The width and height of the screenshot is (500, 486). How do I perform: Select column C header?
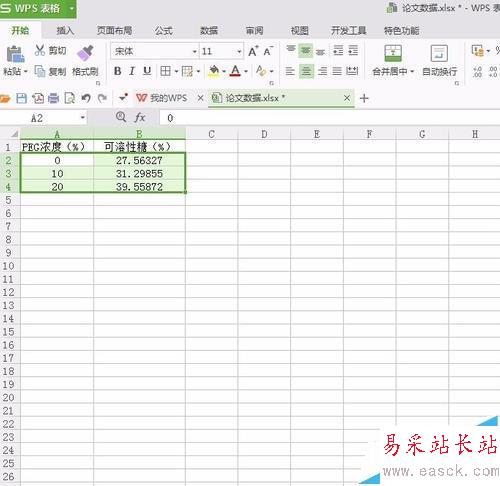[x=211, y=134]
